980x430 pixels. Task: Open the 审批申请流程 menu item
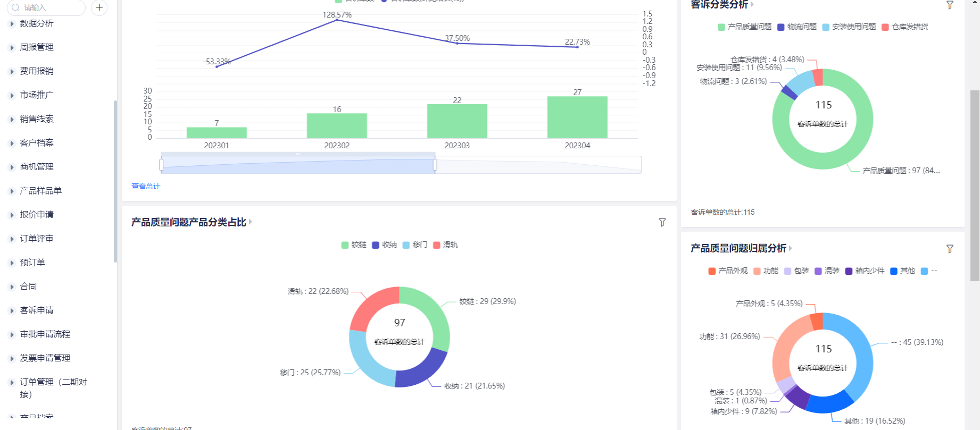[45, 334]
